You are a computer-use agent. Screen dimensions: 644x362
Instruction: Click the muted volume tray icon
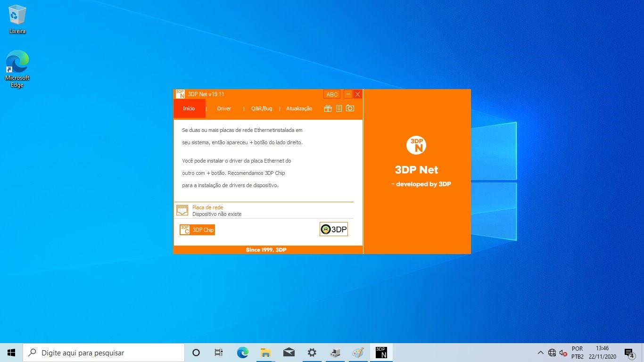click(x=563, y=353)
